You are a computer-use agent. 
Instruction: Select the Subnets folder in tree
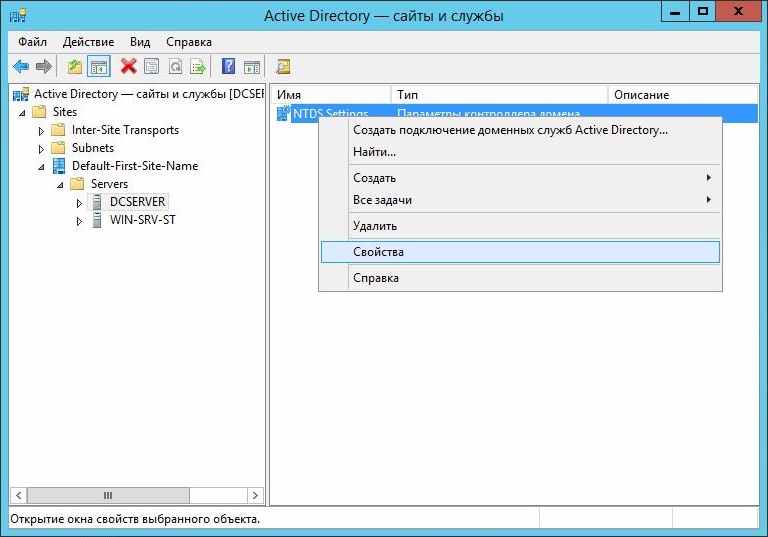[x=92, y=148]
